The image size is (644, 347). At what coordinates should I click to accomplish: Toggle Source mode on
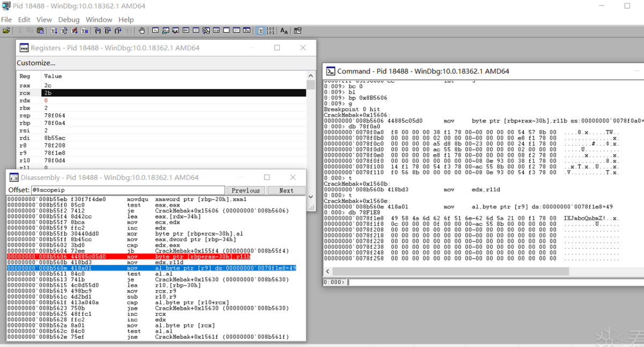click(x=260, y=31)
